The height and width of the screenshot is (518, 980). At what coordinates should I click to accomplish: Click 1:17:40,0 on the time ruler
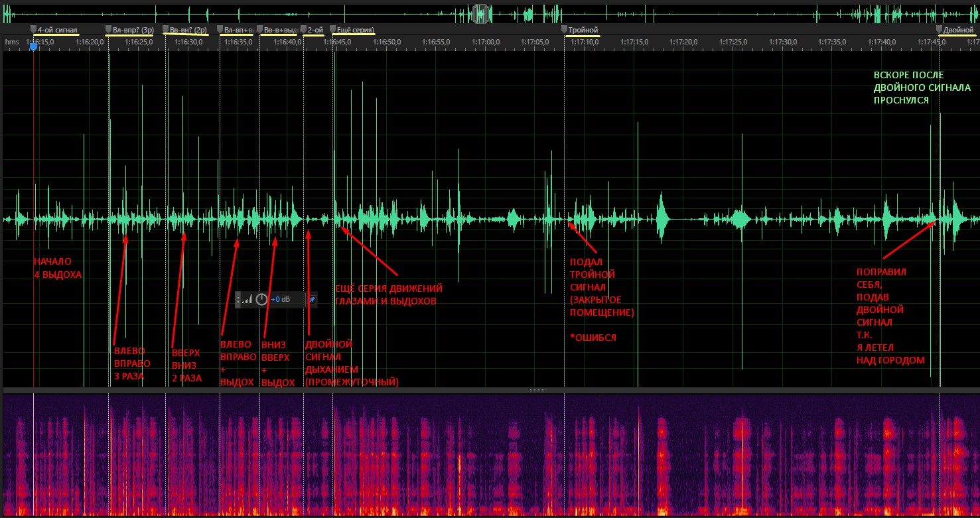[x=881, y=42]
